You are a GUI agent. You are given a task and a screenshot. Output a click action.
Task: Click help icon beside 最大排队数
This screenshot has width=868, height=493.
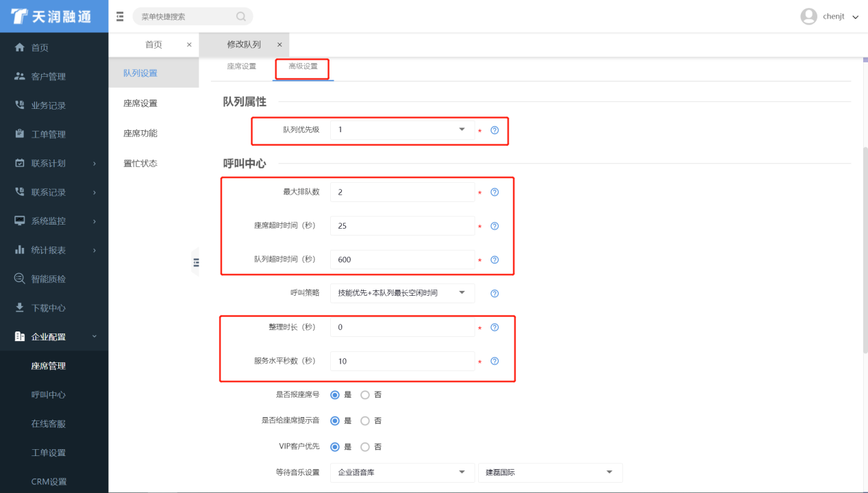[495, 192]
